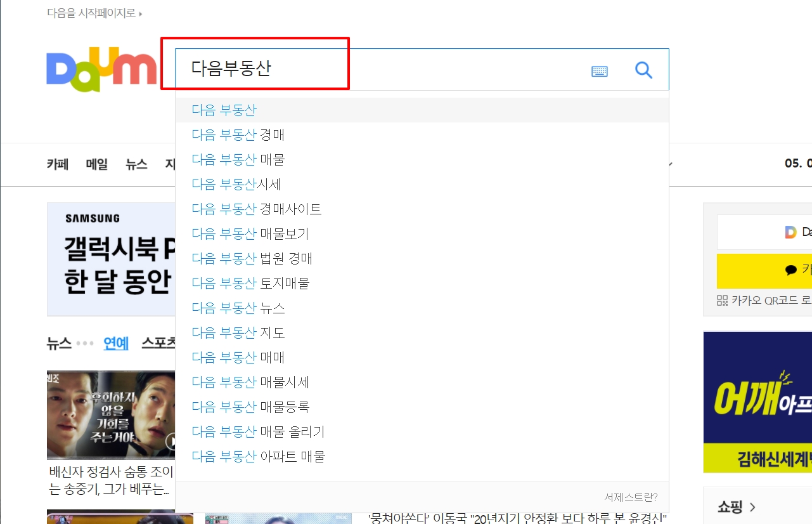
Task: Open the 뉴스 menu item
Action: coord(136,164)
